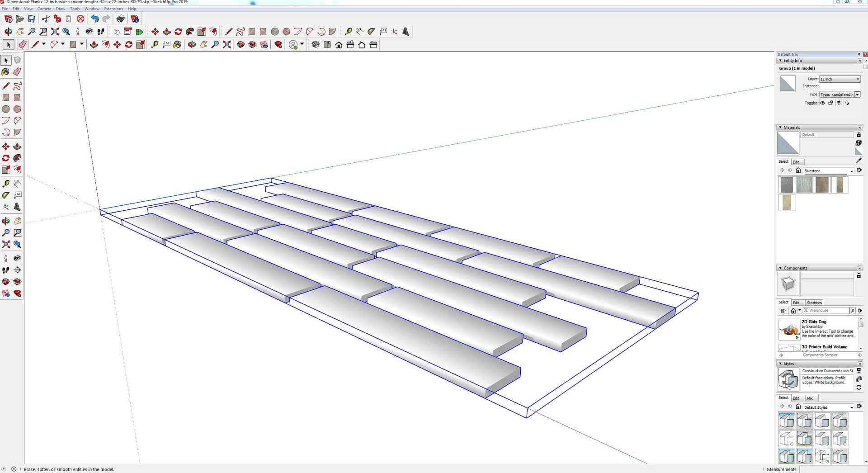Viewport: 868px width, 473px height.
Task: Choose the Orbit tool in left toolbar
Action: 5,221
